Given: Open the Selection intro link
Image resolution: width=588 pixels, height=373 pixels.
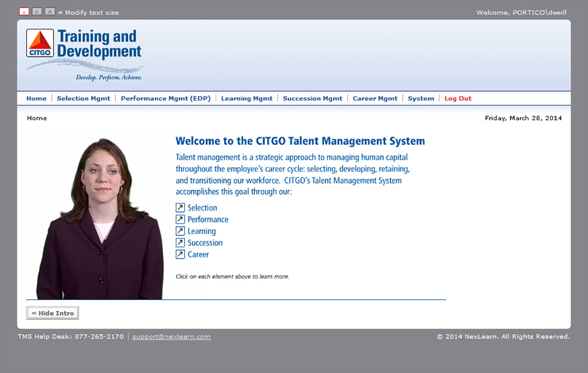Looking at the screenshot, I should pos(202,208).
